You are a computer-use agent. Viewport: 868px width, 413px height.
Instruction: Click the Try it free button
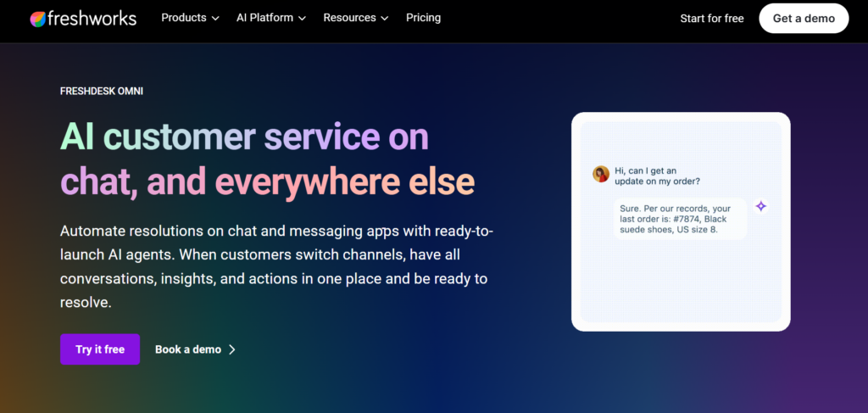(x=100, y=349)
